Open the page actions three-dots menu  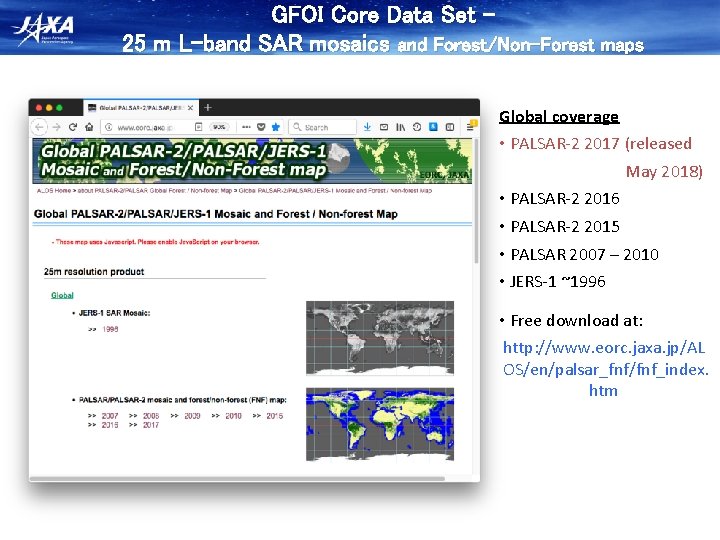tap(246, 127)
